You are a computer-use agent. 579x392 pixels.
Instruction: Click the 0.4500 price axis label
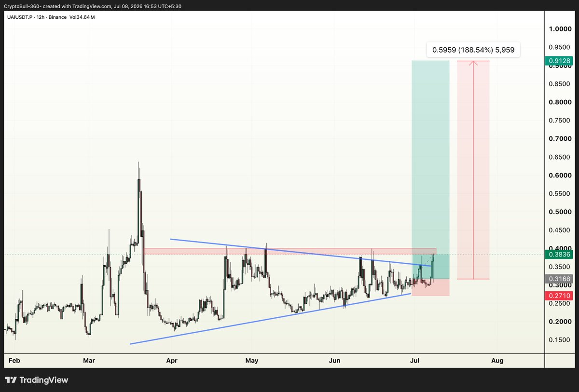pos(560,230)
